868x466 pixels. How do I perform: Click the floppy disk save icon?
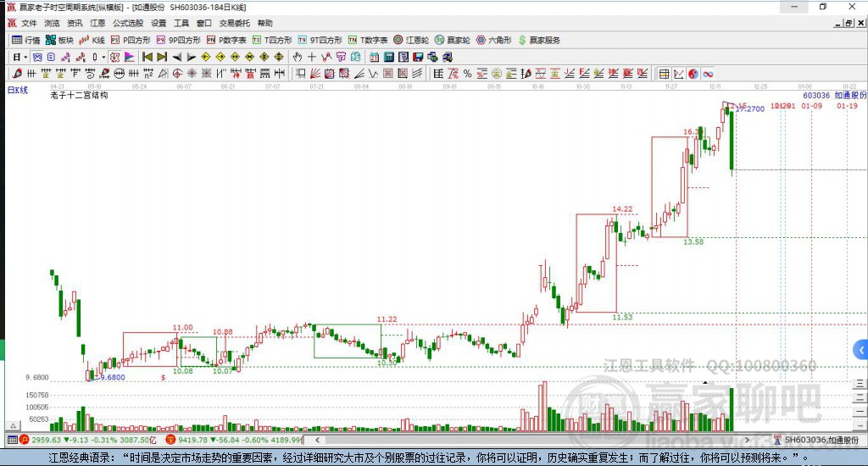pos(418,57)
